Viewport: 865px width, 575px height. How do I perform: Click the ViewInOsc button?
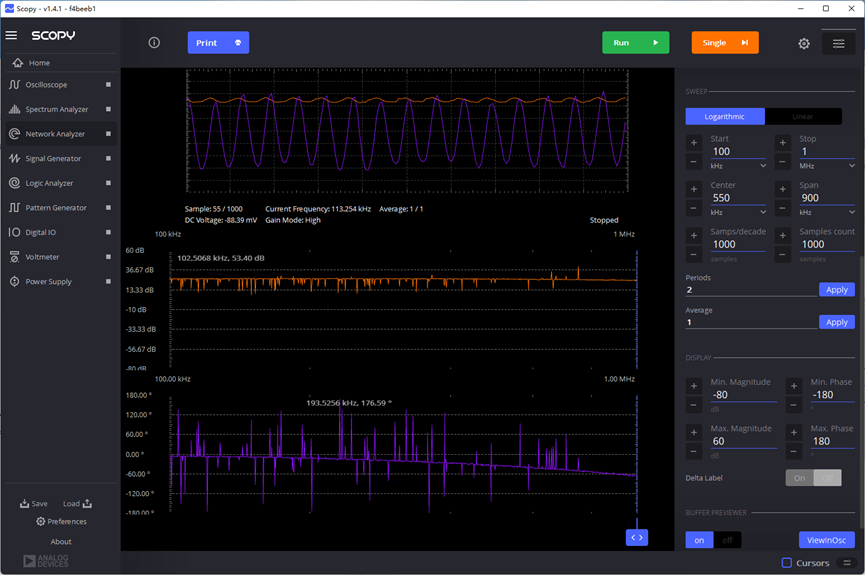pyautogui.click(x=826, y=540)
